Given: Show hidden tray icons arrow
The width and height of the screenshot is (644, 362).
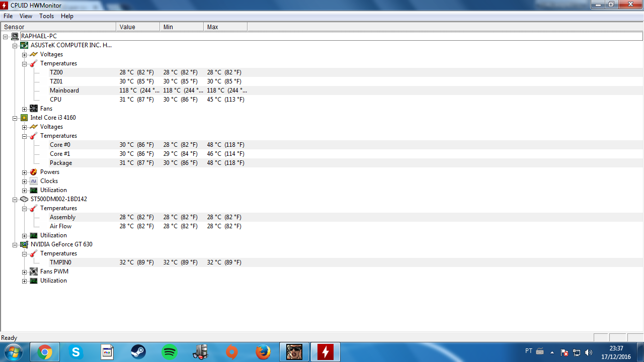Looking at the screenshot, I should (x=552, y=352).
